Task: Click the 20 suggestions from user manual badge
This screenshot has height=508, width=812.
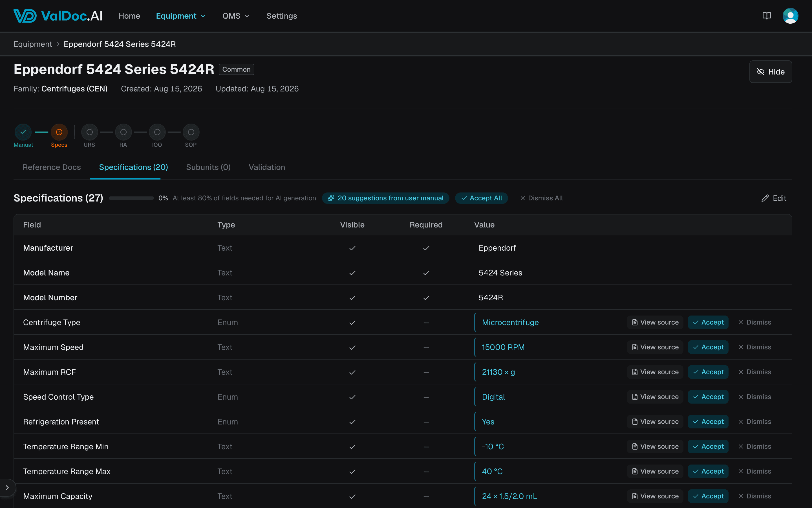Action: pyautogui.click(x=385, y=198)
